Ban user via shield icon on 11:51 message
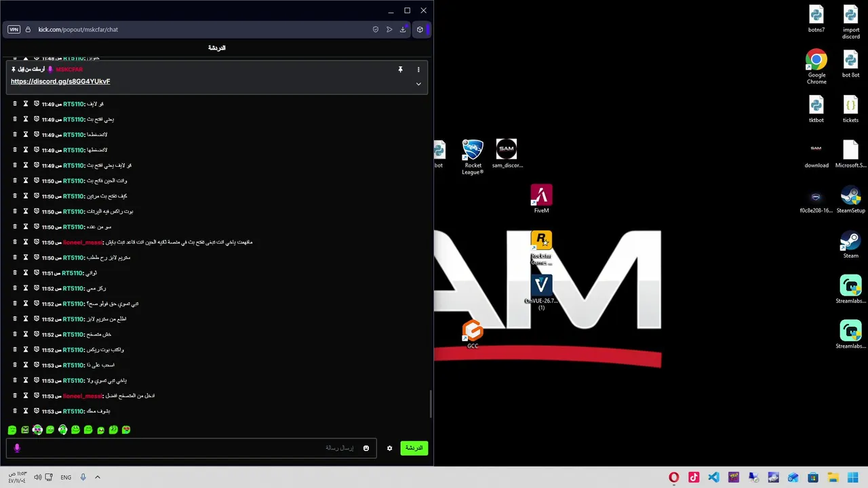The image size is (868, 488). click(37, 273)
